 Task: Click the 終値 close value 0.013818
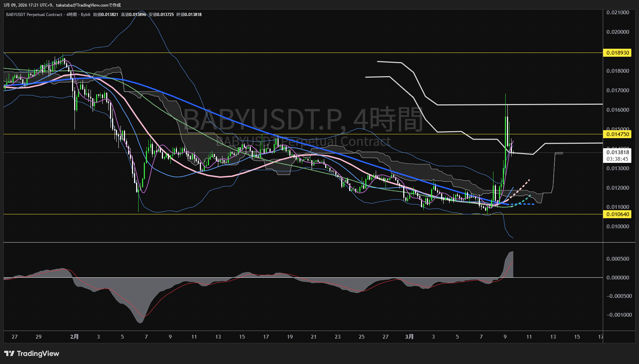pos(193,15)
